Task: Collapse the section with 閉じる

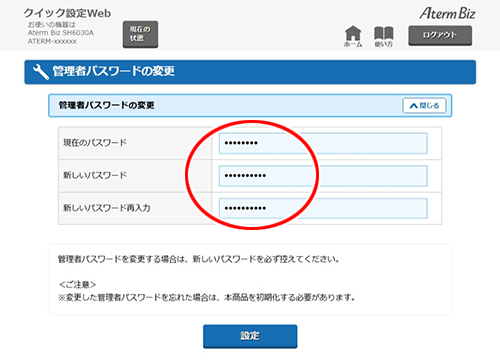Action: [424, 106]
